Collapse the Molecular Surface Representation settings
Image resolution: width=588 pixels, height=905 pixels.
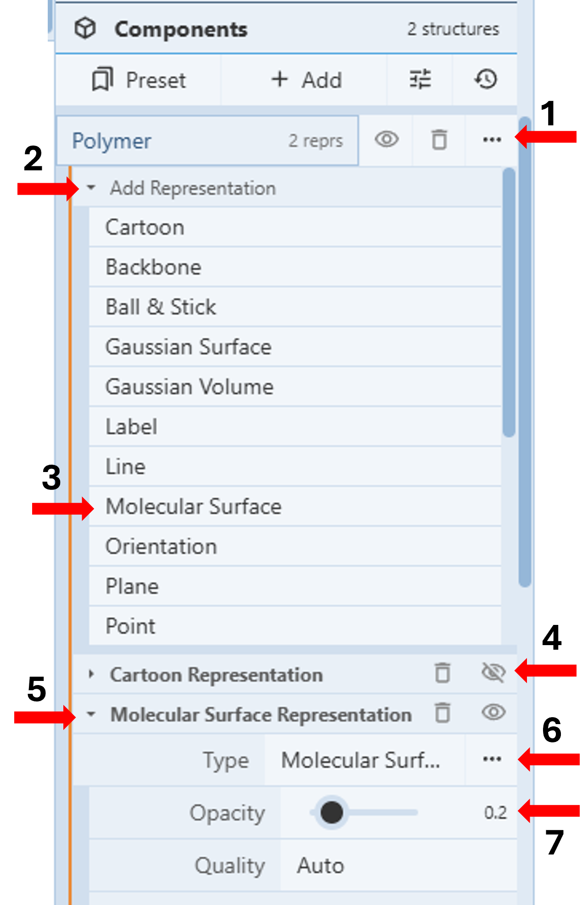tap(91, 714)
